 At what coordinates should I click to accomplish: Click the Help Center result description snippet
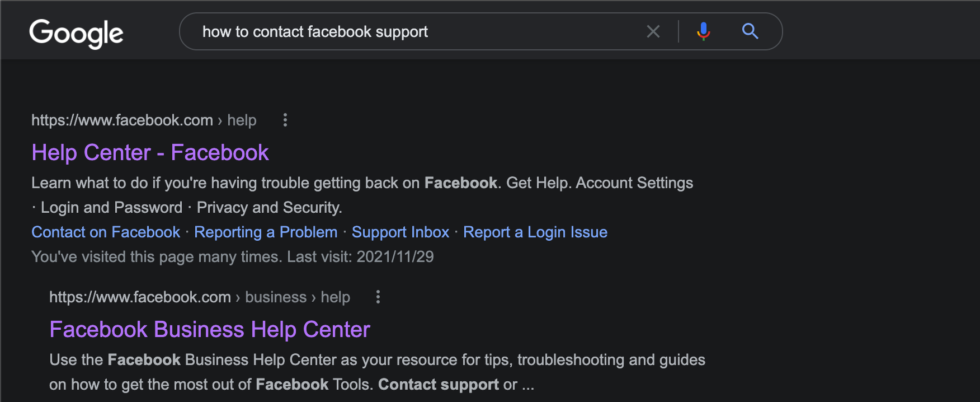[x=362, y=195]
